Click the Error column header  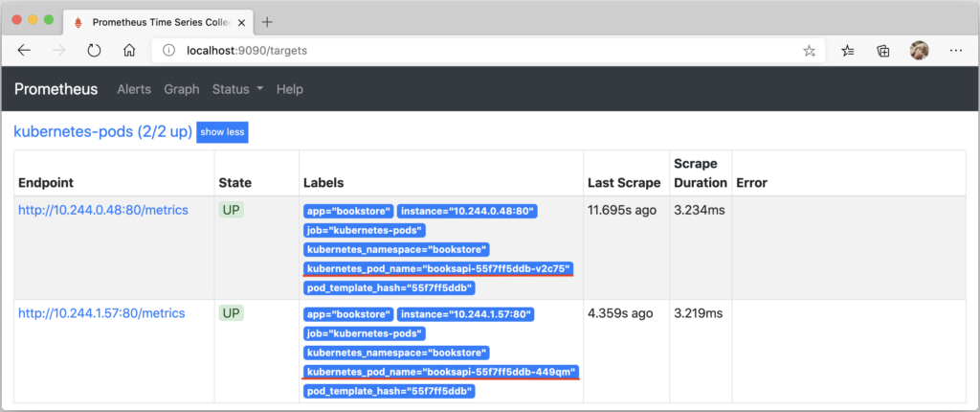(x=752, y=183)
